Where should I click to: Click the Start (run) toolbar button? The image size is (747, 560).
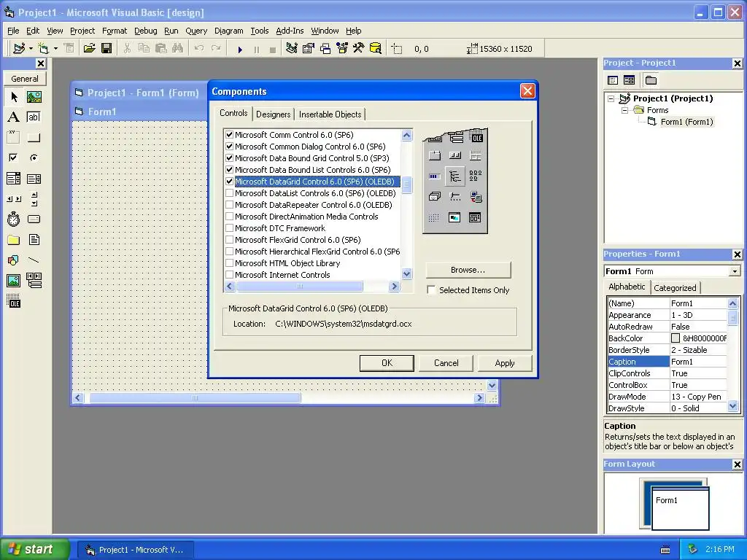240,49
